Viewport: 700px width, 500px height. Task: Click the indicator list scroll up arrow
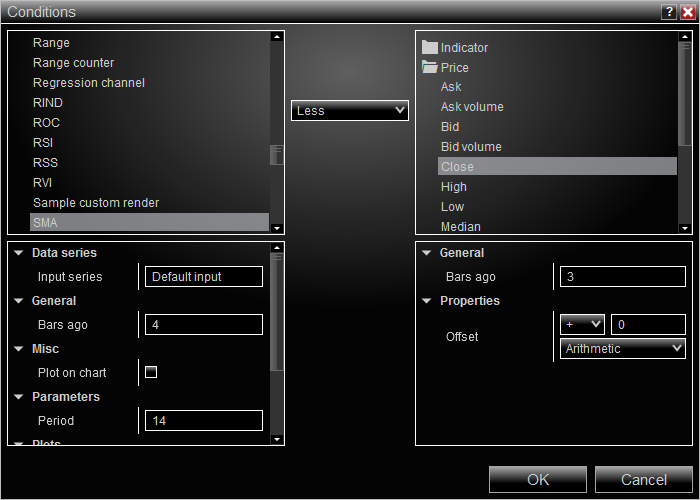(x=277, y=37)
